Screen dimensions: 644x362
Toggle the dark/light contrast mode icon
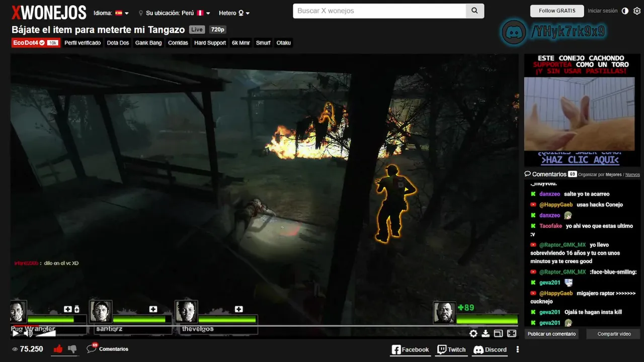pos(625,11)
